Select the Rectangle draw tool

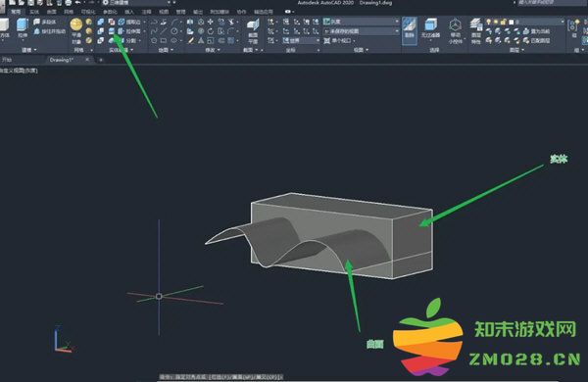pos(164,40)
